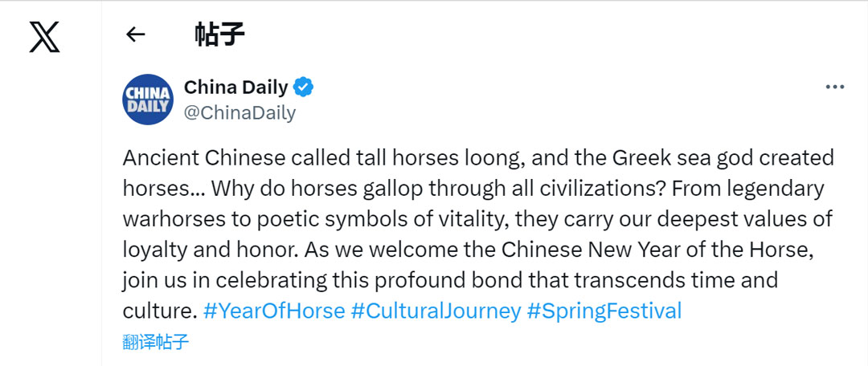868x366 pixels.
Task: Open the #YearOfHorse hashtag
Action: pos(274,311)
